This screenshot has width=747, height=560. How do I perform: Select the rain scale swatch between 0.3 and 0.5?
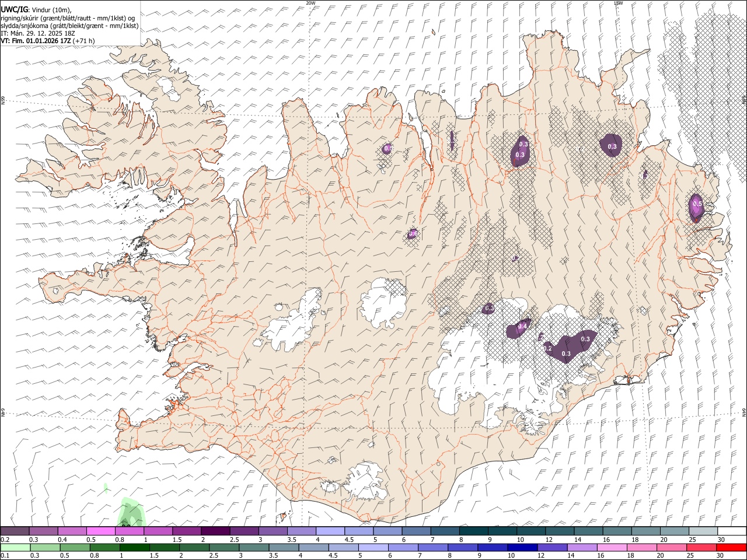point(45,547)
